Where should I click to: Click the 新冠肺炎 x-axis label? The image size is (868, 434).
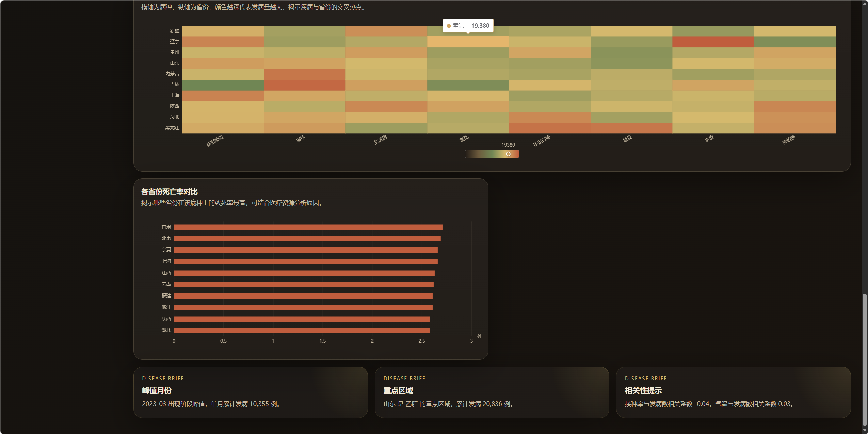(215, 141)
